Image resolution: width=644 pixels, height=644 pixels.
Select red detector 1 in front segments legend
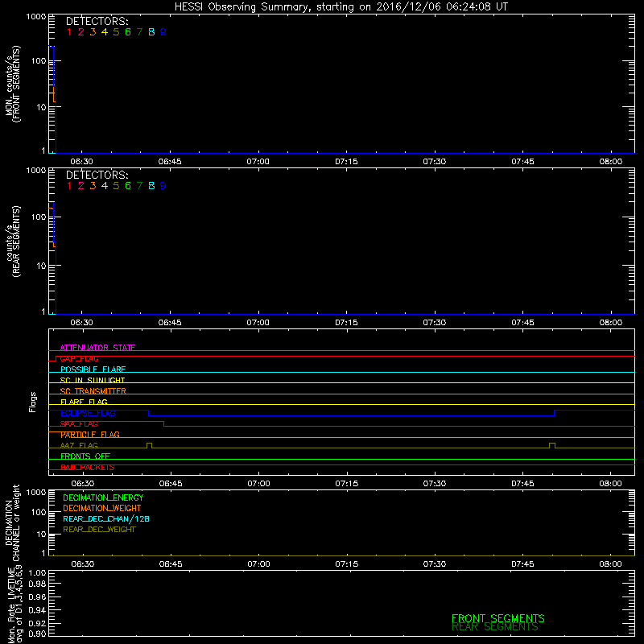pos(69,31)
